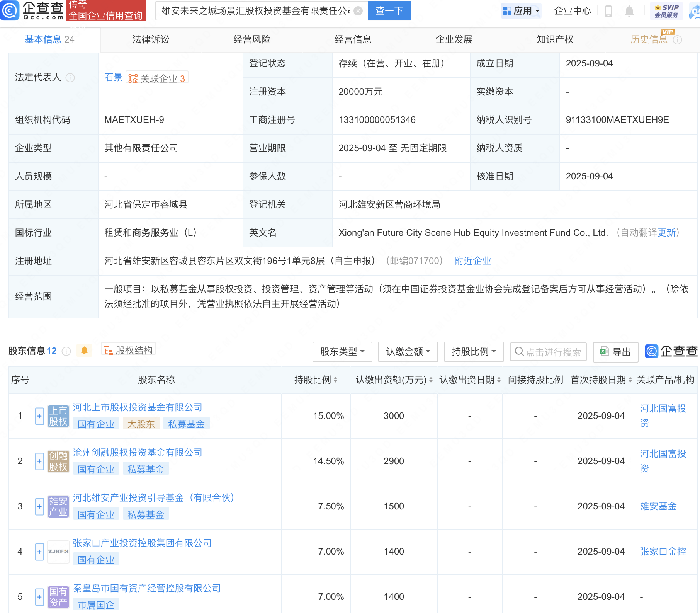Open 雄安基金 related institution link
700x613 pixels.
point(658,506)
